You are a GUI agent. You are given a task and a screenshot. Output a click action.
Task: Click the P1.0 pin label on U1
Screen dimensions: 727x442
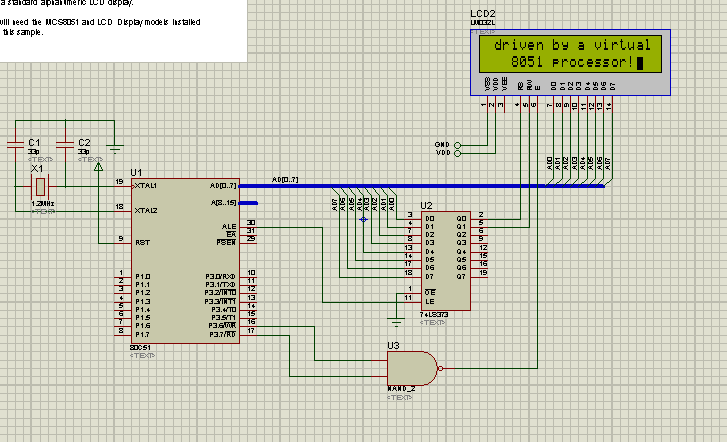[x=143, y=276]
